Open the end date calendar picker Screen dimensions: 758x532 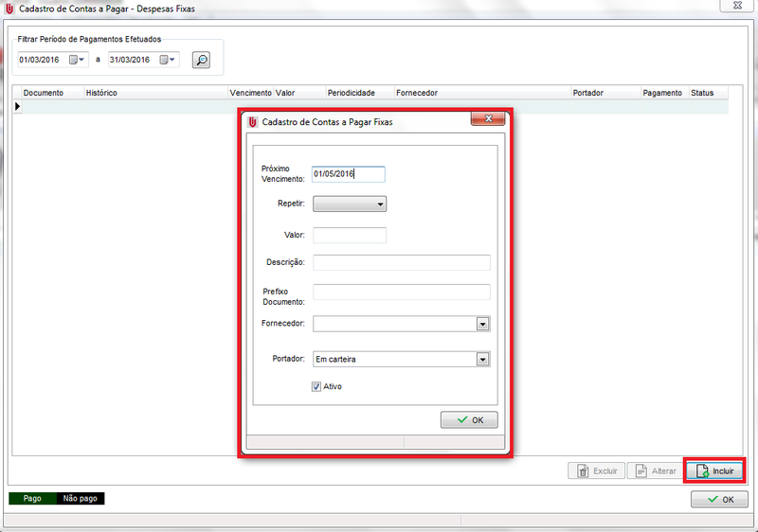pyautogui.click(x=169, y=60)
